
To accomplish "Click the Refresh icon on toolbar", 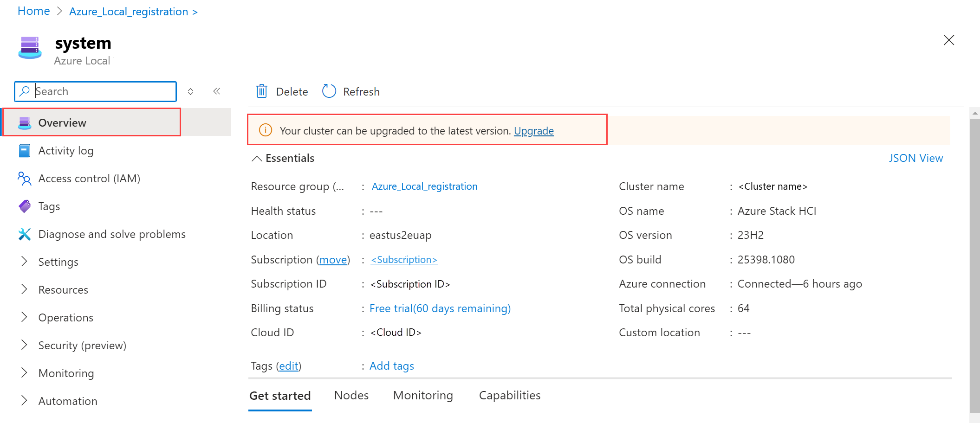I will coord(329,91).
